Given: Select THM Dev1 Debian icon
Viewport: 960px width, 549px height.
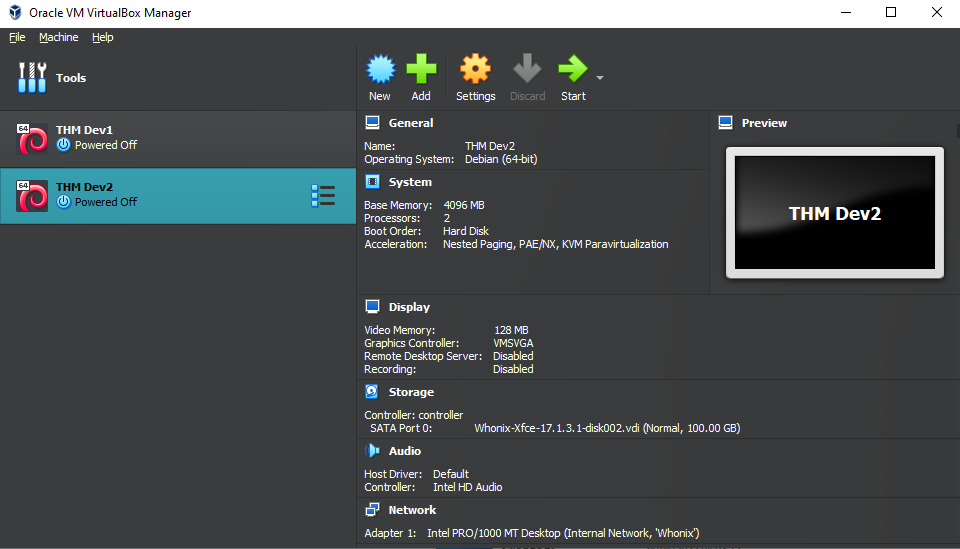Looking at the screenshot, I should [x=32, y=139].
